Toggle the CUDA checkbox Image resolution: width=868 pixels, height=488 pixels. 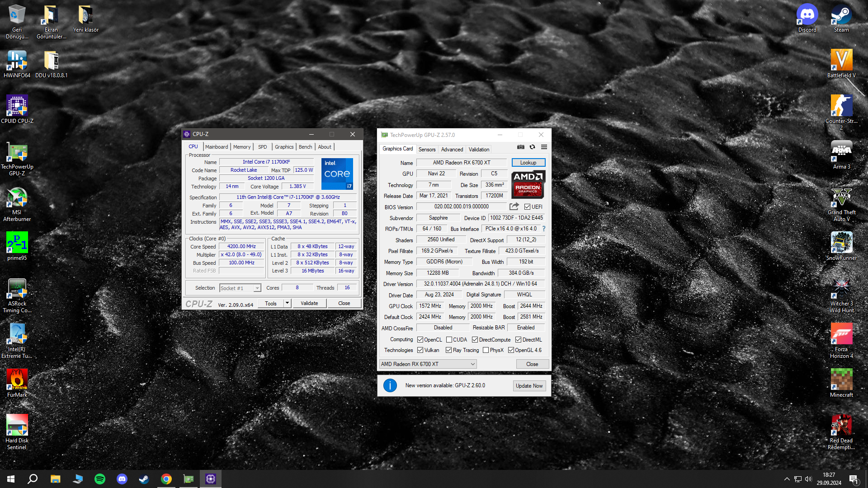[x=449, y=340]
